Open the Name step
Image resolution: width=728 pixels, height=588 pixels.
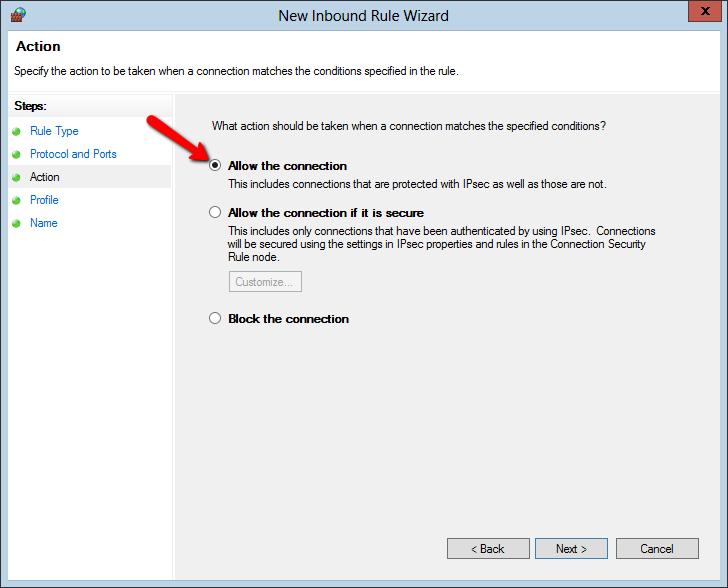(44, 223)
